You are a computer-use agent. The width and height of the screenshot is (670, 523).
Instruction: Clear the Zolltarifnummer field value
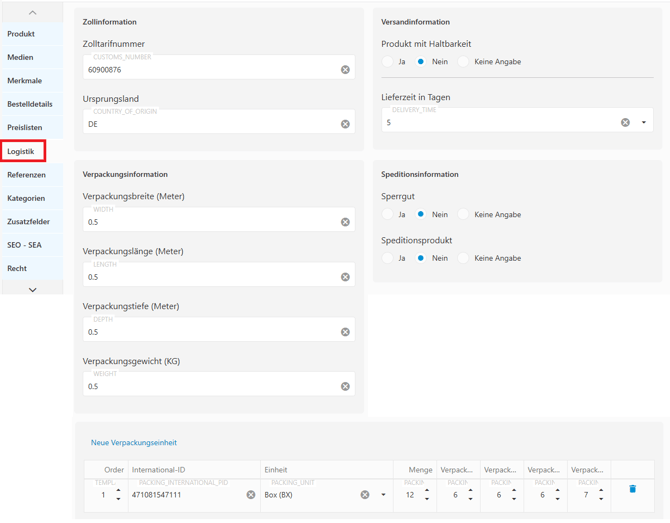[x=345, y=70]
